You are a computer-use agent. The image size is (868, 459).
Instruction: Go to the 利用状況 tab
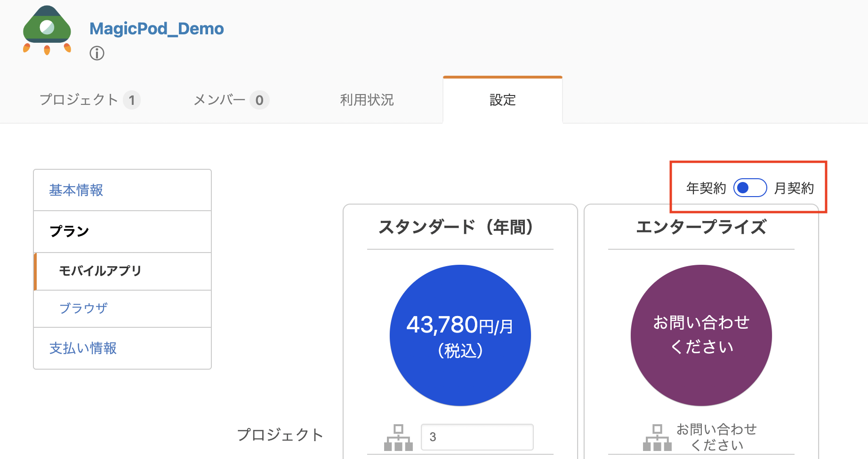(x=367, y=100)
